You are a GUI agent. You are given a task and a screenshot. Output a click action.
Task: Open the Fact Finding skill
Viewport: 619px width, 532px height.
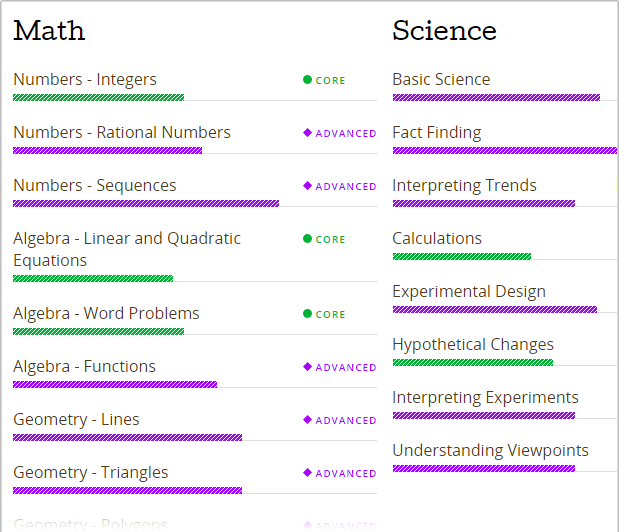click(437, 133)
